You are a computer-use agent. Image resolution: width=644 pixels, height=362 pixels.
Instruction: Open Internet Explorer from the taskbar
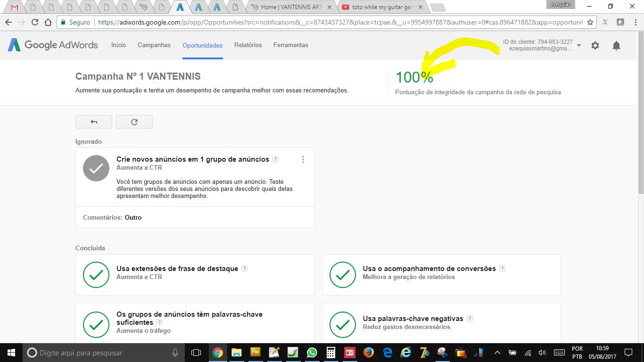406,353
